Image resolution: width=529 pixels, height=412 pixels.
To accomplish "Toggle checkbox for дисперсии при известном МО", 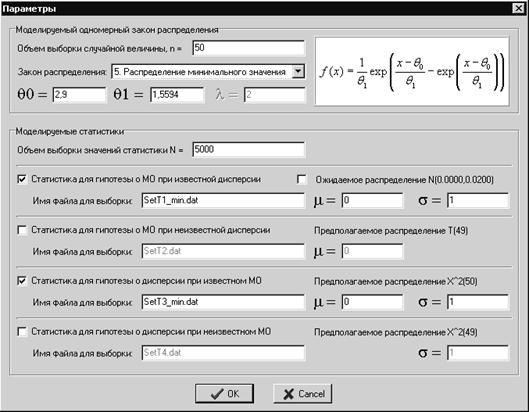I will point(22,281).
